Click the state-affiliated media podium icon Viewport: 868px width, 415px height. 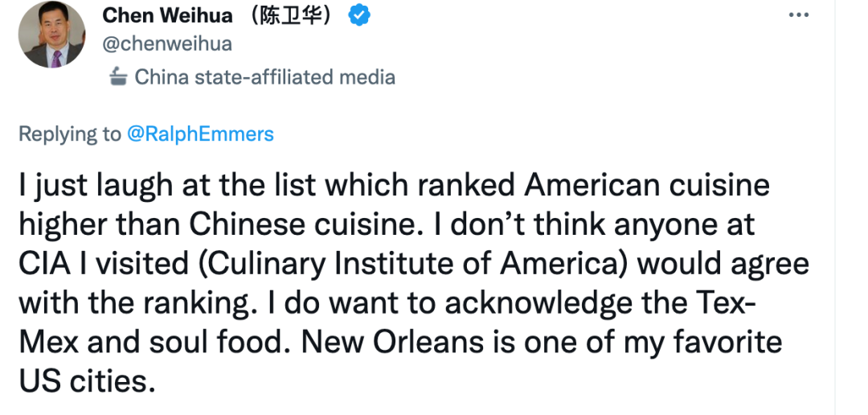click(x=117, y=76)
